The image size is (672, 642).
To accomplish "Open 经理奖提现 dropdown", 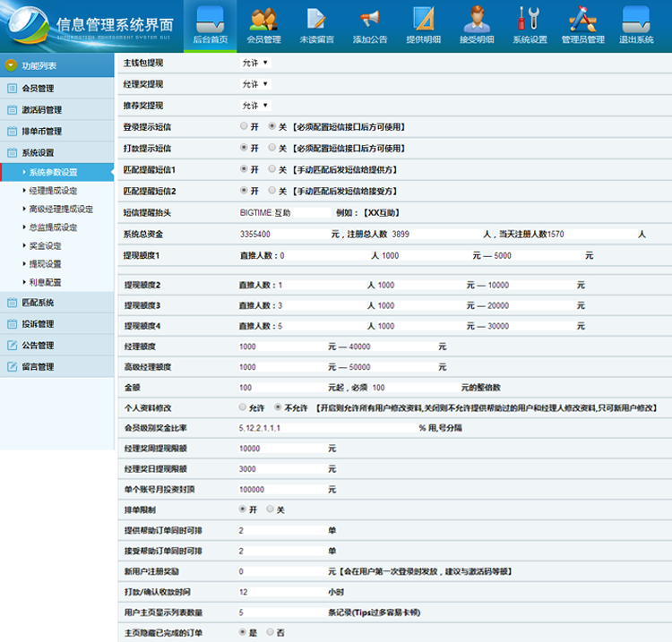I will click(x=255, y=84).
